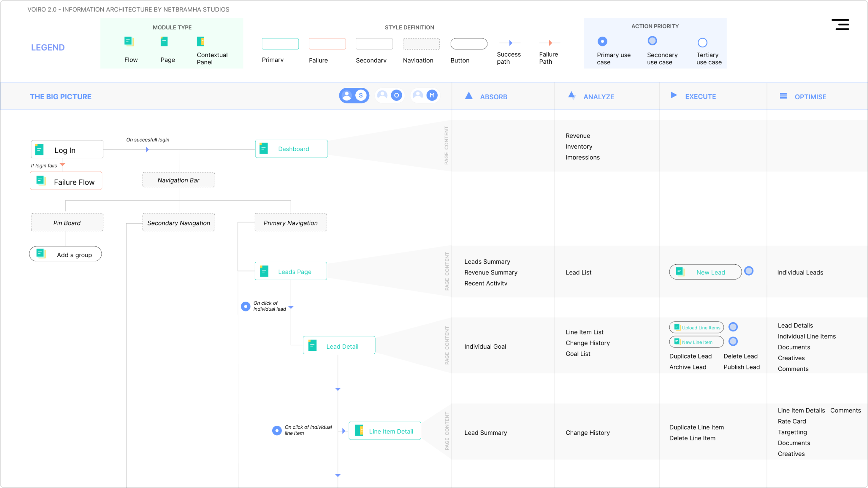868x488 pixels.
Task: Click the Publish Lead action text
Action: (742, 367)
